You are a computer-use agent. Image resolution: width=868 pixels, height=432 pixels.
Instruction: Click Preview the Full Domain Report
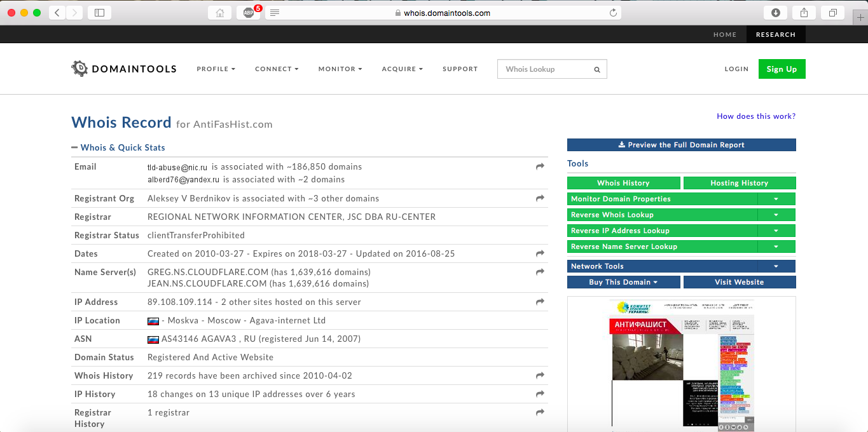681,145
